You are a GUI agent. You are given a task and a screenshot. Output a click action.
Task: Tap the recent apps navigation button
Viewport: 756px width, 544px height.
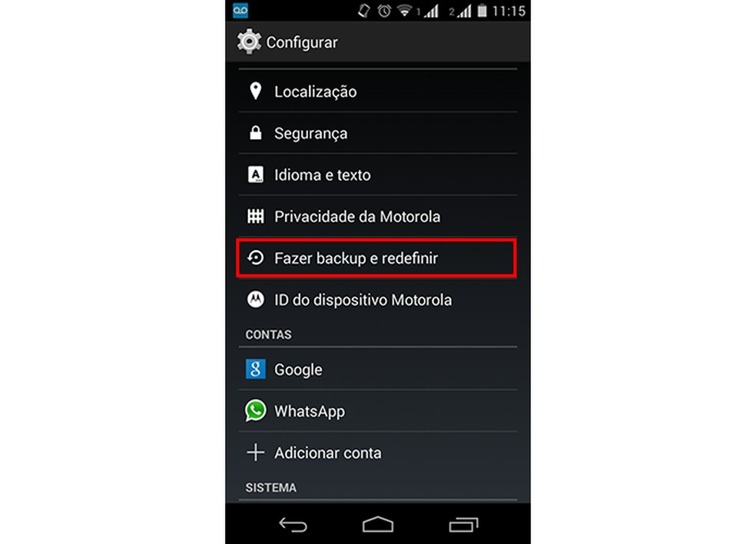click(463, 524)
